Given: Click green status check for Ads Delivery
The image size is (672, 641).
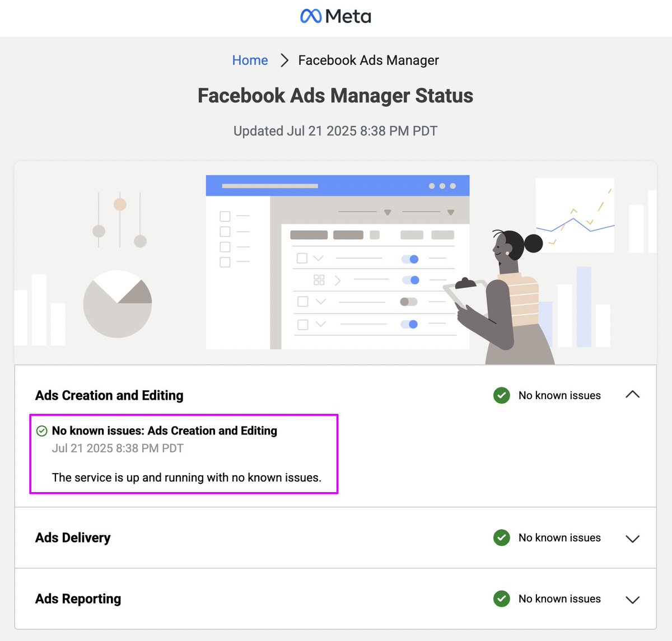Looking at the screenshot, I should (x=501, y=537).
